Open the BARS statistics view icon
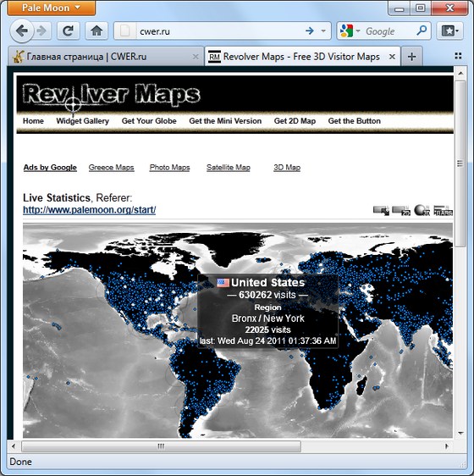The height and width of the screenshot is (476, 474). [x=443, y=211]
